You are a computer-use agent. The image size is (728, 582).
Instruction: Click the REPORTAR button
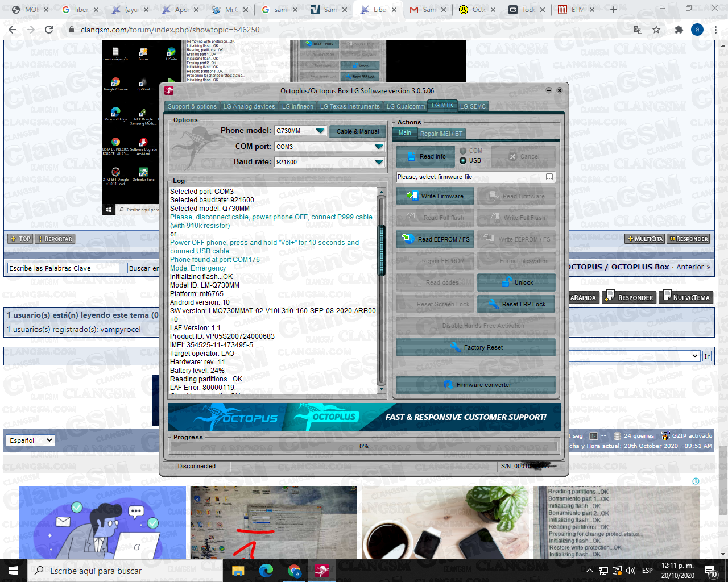55,239
